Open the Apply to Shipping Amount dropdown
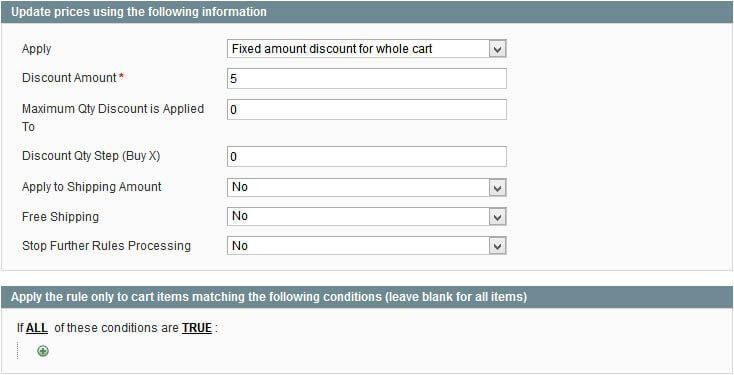 click(x=367, y=187)
